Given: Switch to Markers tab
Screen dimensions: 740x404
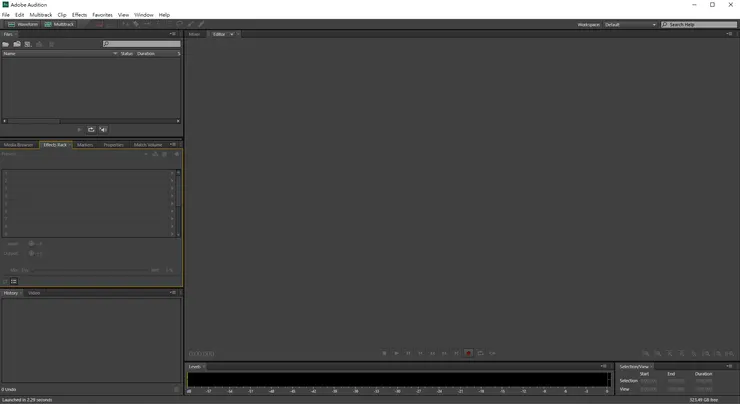Looking at the screenshot, I should 85,145.
